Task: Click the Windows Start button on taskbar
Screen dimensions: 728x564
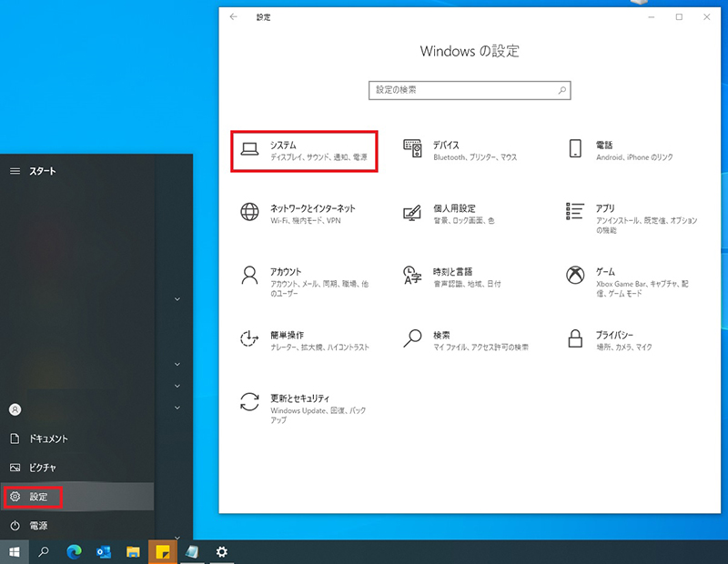Action: 15,552
